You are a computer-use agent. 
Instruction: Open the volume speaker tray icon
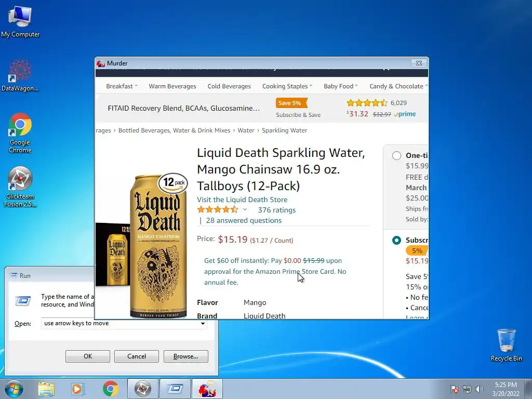(x=480, y=390)
